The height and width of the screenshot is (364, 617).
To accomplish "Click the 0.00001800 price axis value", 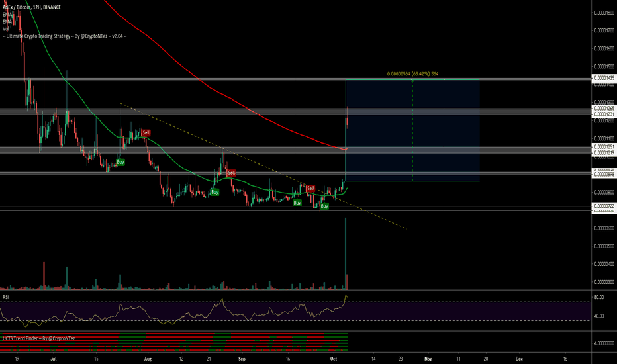I will coord(604,13).
